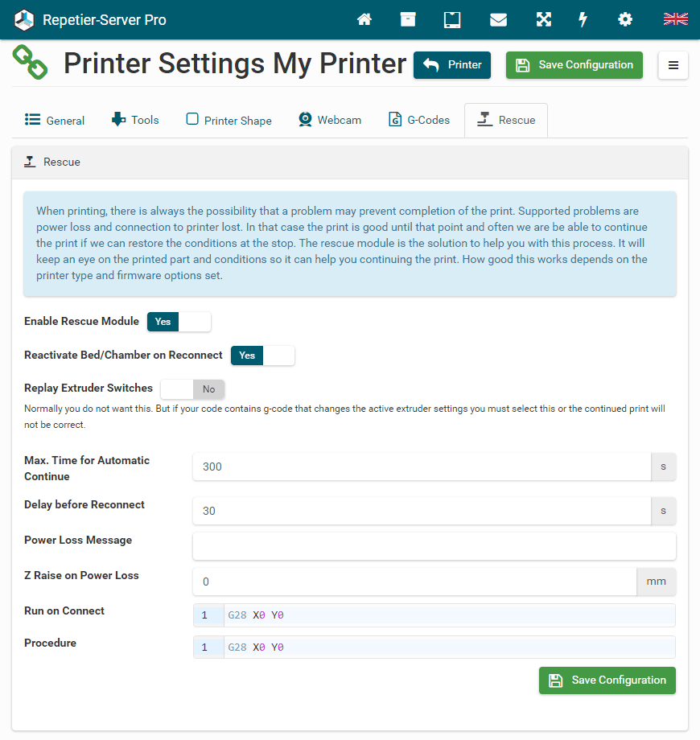Click the Power Loss Message field
Image resolution: width=700 pixels, height=740 pixels.
coord(434,546)
